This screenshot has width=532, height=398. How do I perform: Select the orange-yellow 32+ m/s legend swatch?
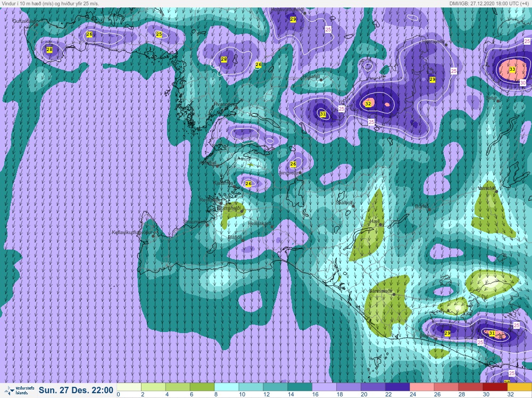[519, 387]
